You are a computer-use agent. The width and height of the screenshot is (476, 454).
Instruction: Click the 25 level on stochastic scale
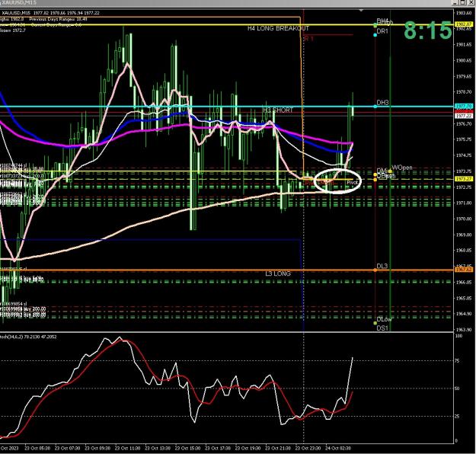click(x=457, y=417)
